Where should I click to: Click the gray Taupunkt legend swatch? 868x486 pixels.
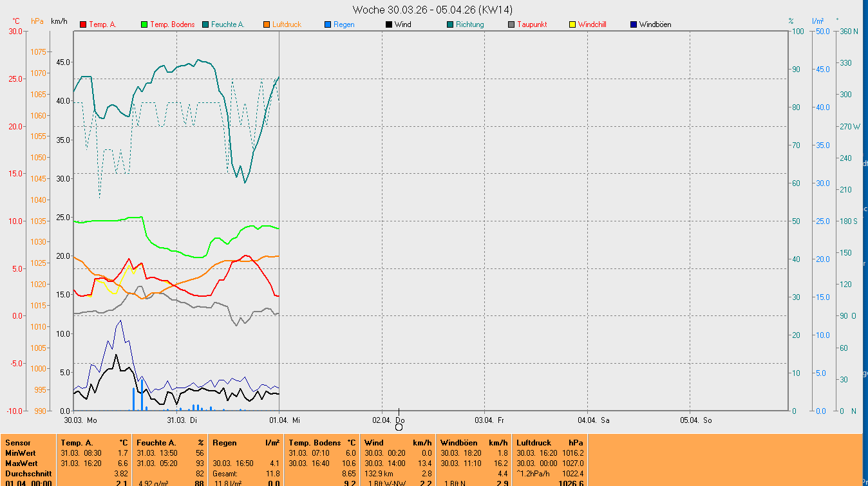(511, 24)
